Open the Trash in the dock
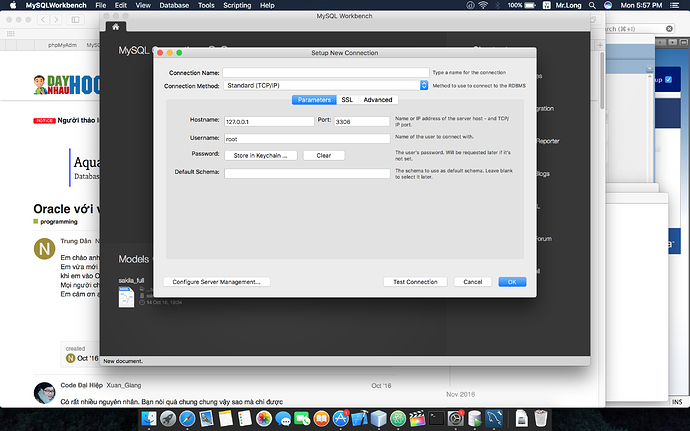Screen dimensions: 690x431 539,417
